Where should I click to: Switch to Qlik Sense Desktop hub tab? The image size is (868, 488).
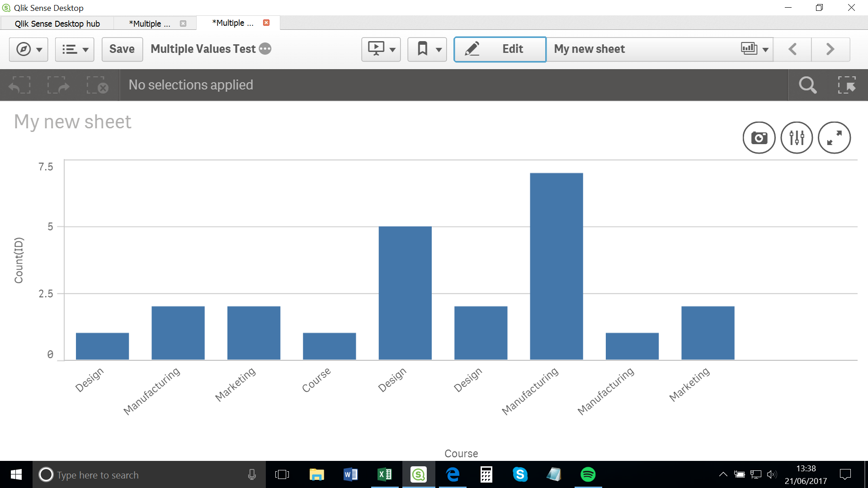(57, 23)
